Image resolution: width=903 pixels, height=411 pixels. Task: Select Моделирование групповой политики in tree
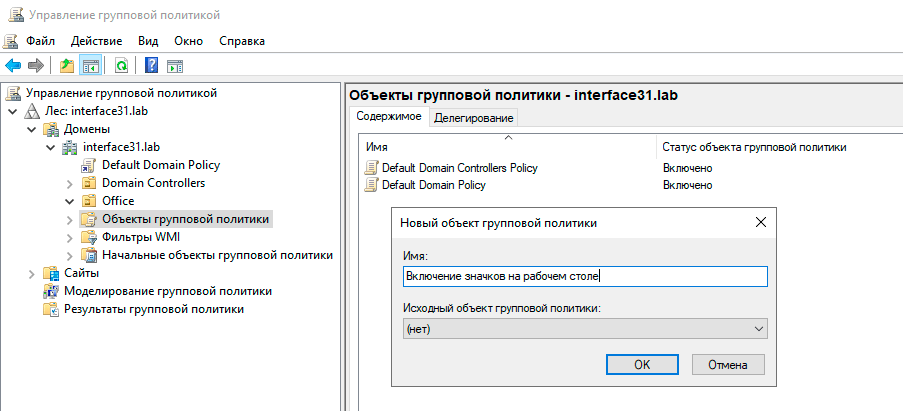pos(167,291)
